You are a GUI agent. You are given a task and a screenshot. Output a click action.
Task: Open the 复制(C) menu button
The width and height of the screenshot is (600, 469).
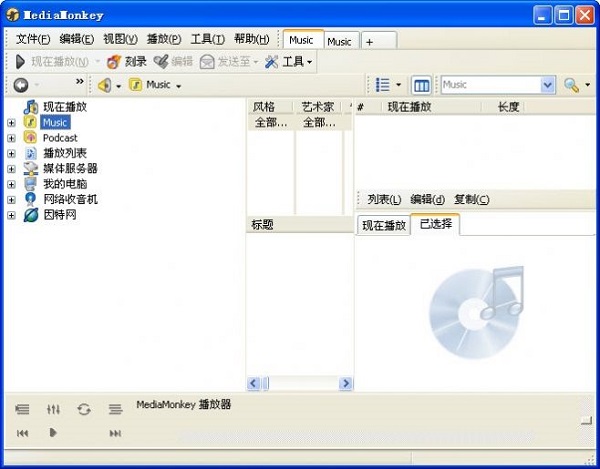(x=471, y=199)
